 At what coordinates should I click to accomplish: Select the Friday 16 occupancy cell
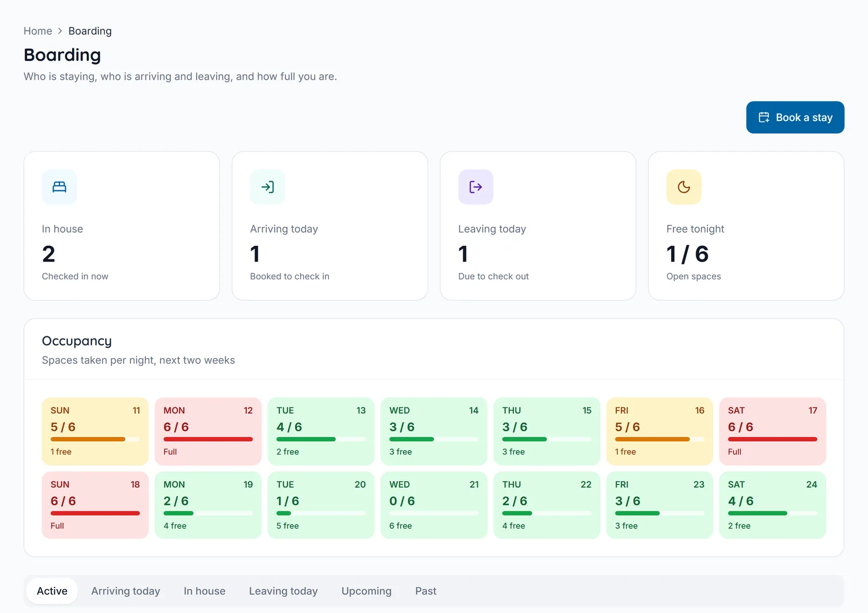point(660,431)
